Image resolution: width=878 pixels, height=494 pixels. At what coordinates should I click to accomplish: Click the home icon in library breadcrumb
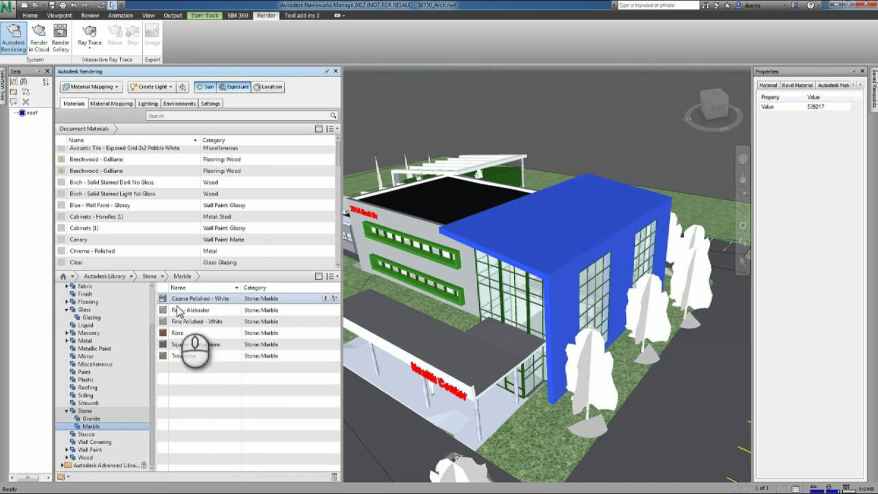(x=64, y=276)
